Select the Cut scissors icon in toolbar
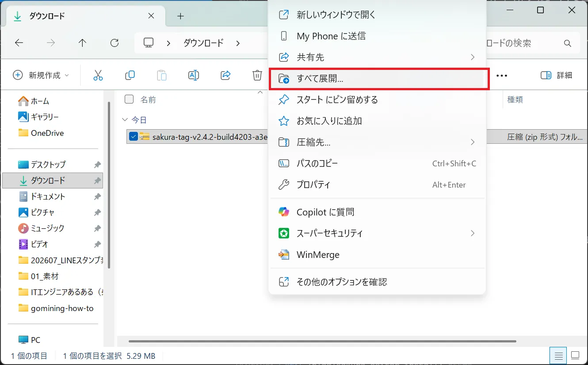Screen dimensions: 588x365 [98, 75]
